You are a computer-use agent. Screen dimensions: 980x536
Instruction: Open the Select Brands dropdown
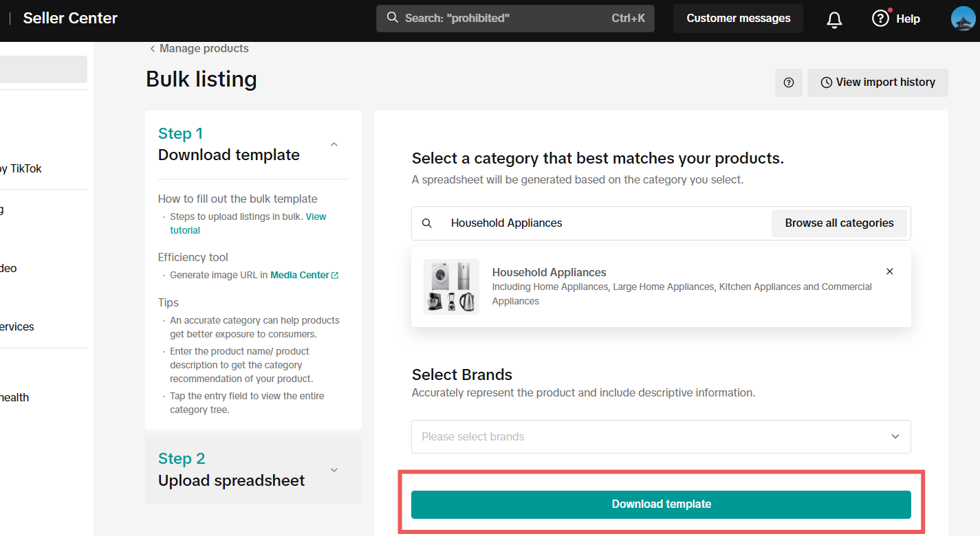point(660,436)
